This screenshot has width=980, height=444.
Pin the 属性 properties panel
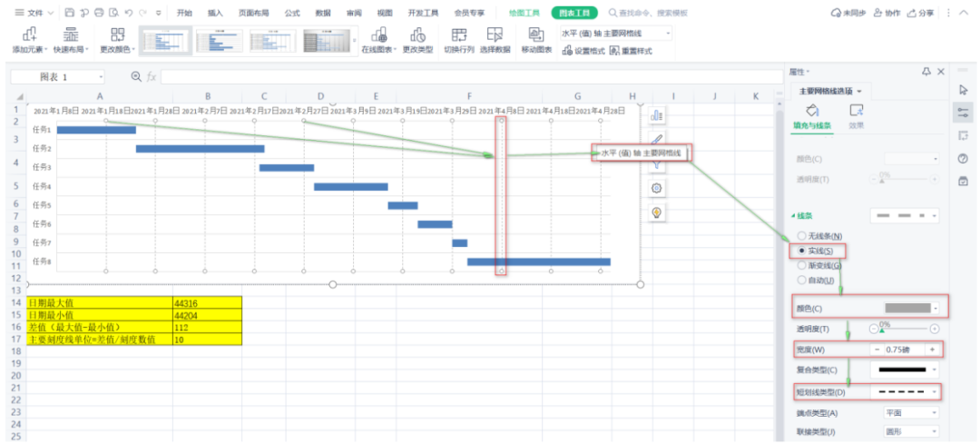(926, 72)
